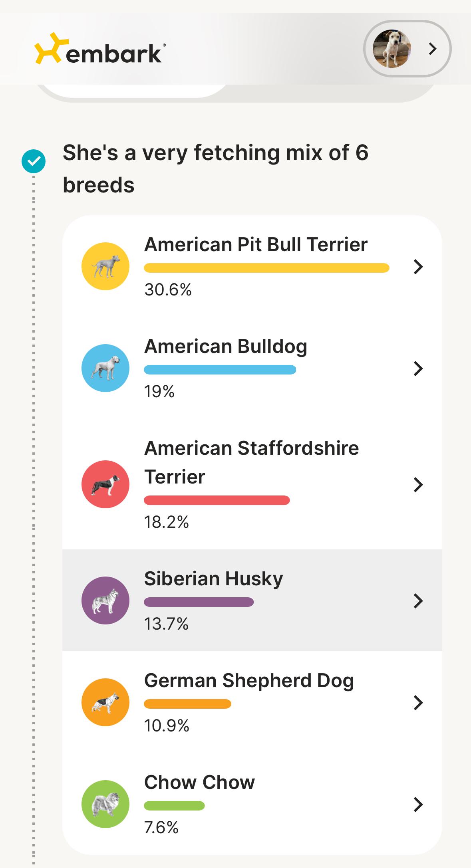Open German Shepherd Dog chevron arrow
Screen dimensions: 471x868
[418, 702]
